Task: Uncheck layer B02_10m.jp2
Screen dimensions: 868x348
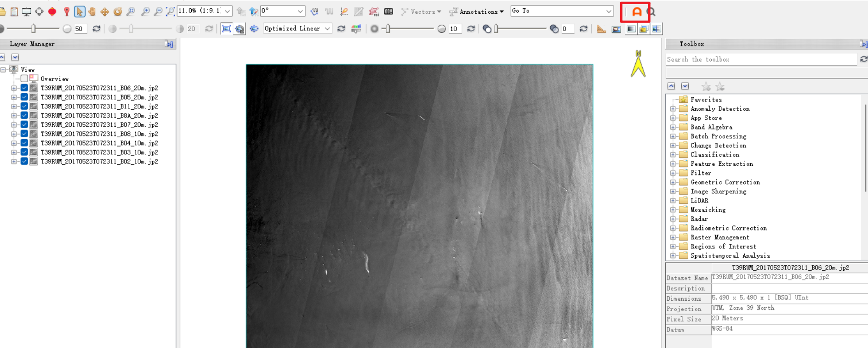Action: click(24, 161)
